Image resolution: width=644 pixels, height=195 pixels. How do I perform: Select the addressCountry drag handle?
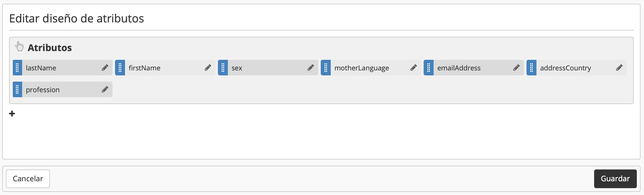click(531, 68)
